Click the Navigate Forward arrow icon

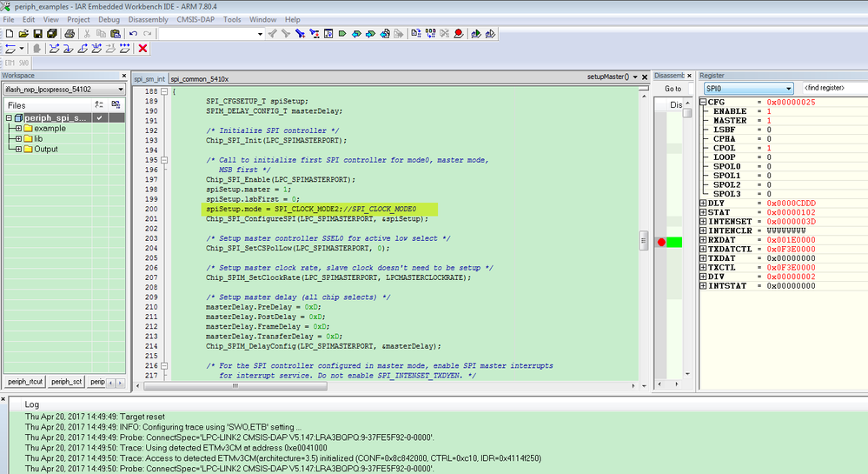[371, 34]
